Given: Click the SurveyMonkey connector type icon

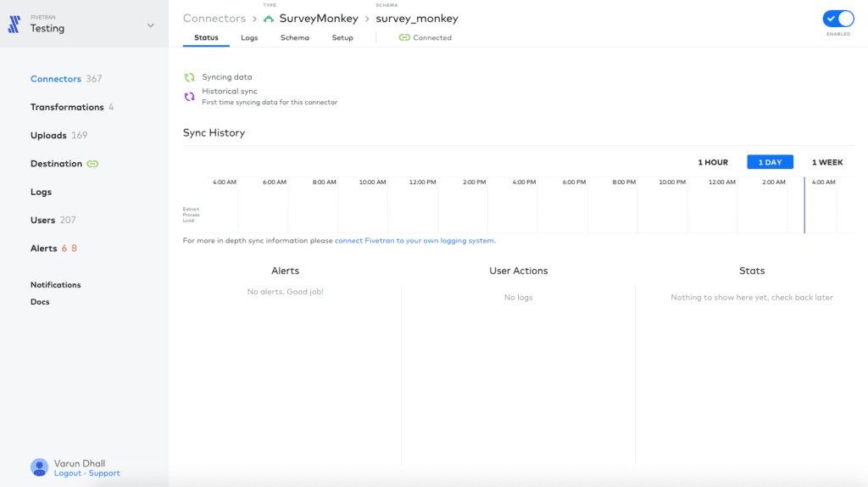Looking at the screenshot, I should (269, 19).
